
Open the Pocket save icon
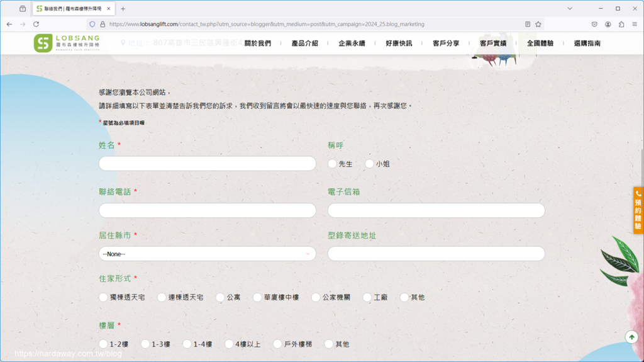pos(594,25)
